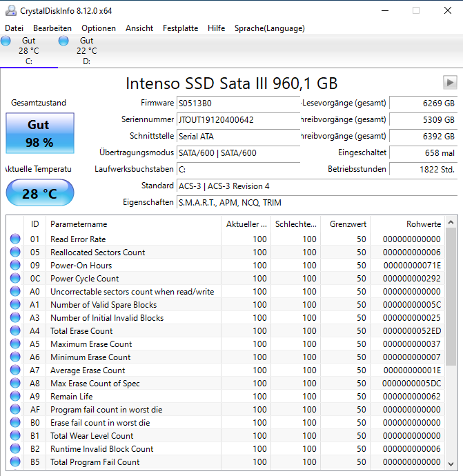Screen dimensions: 463x476
Task: Click status orb for Reallocated Sectors Count
Action: [x=15, y=252]
